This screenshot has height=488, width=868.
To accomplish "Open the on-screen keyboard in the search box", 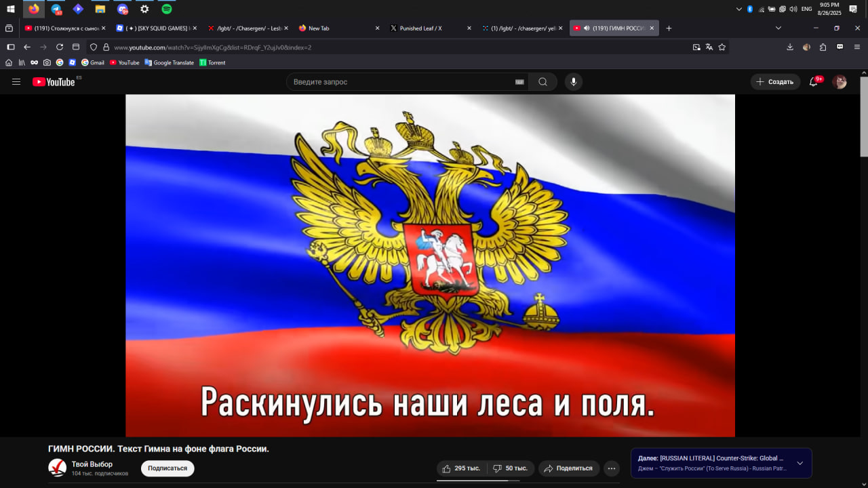I will coord(519,82).
